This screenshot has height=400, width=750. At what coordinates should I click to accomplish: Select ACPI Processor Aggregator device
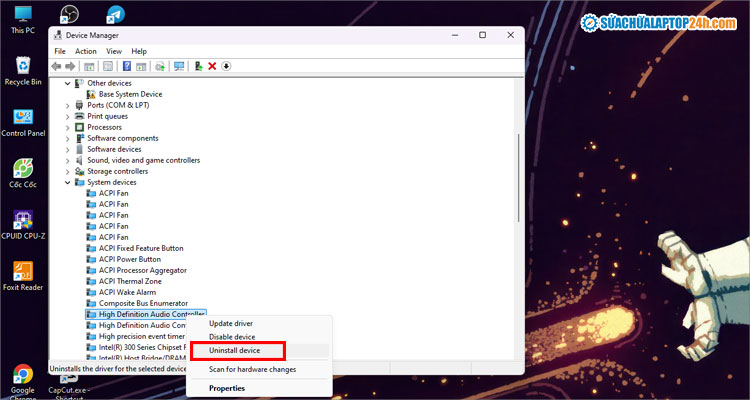pos(137,270)
